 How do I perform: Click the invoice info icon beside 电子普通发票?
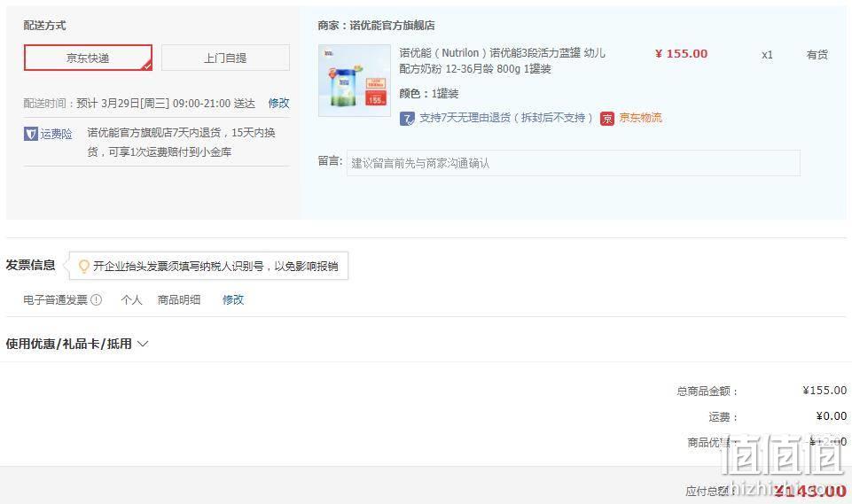96,299
